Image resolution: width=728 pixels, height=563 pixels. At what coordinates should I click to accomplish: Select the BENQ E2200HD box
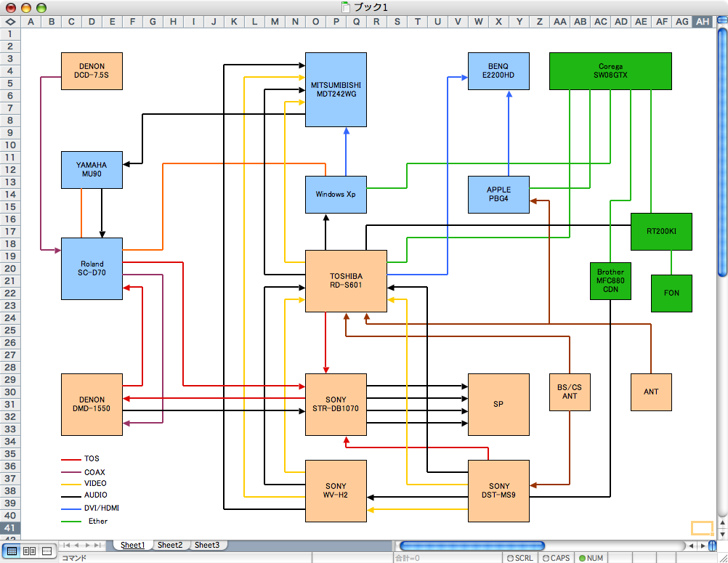(498, 71)
